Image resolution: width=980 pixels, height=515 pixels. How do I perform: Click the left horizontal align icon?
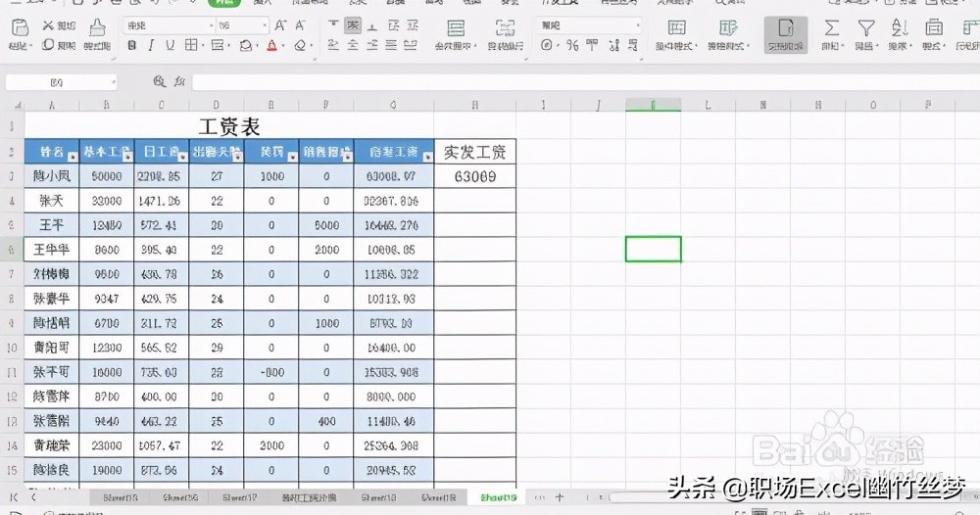pyautogui.click(x=334, y=45)
